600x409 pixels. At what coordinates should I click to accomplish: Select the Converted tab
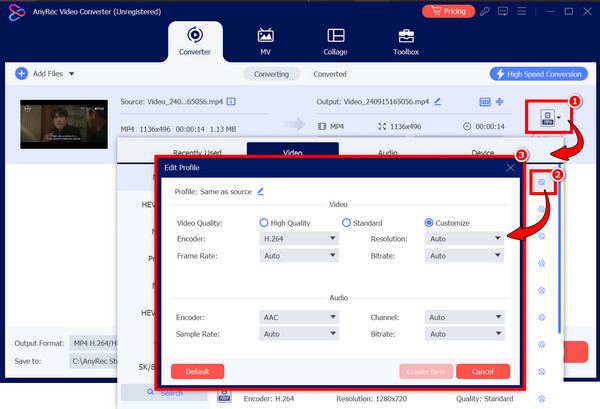pos(330,74)
